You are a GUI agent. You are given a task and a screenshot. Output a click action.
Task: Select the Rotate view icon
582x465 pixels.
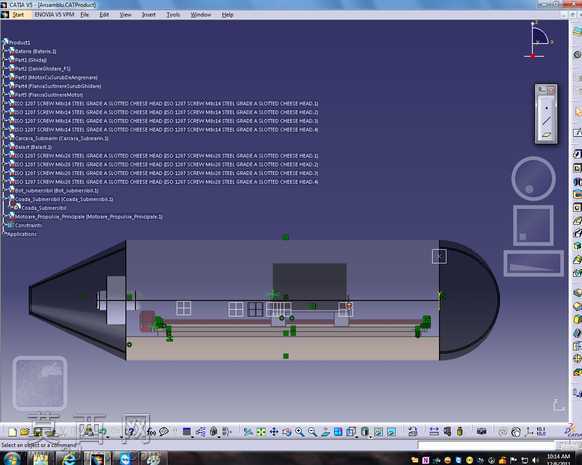click(x=287, y=432)
